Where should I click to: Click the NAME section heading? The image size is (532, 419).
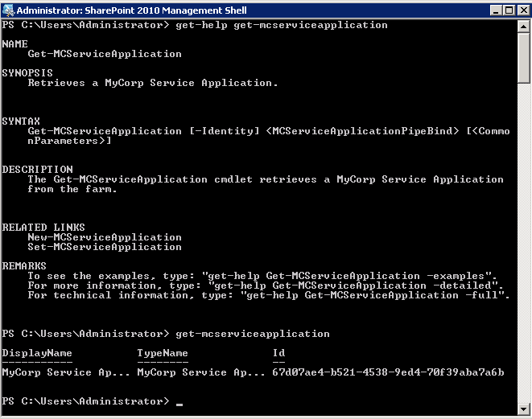14,44
